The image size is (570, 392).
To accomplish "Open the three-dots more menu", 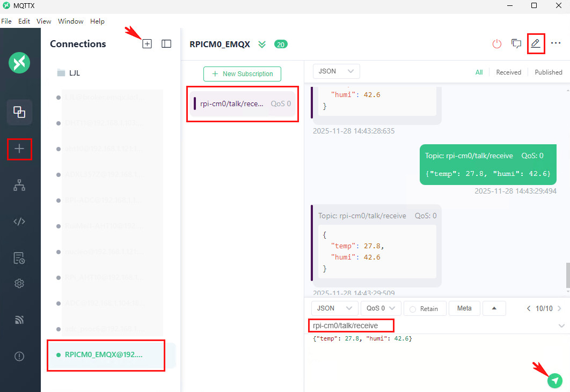I will [556, 43].
